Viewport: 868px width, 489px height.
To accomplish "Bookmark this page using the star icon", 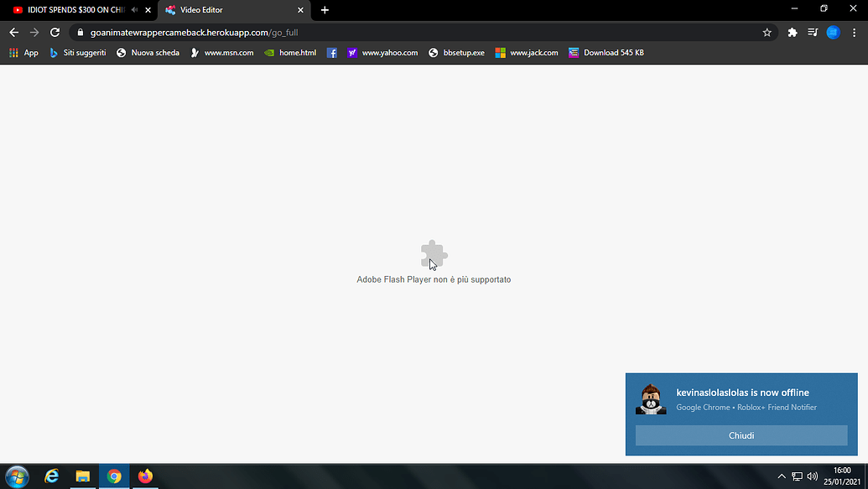I will pyautogui.click(x=767, y=32).
